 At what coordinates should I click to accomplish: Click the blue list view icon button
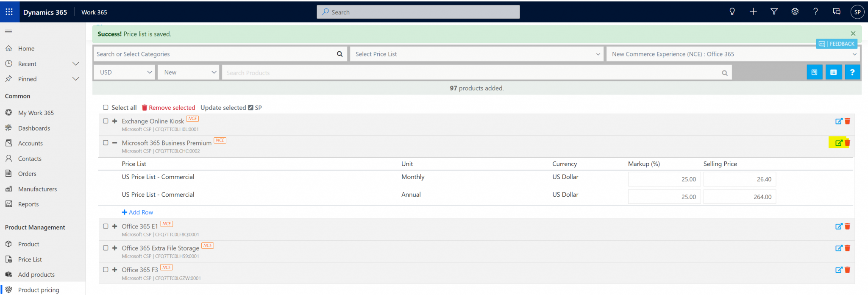pos(833,72)
